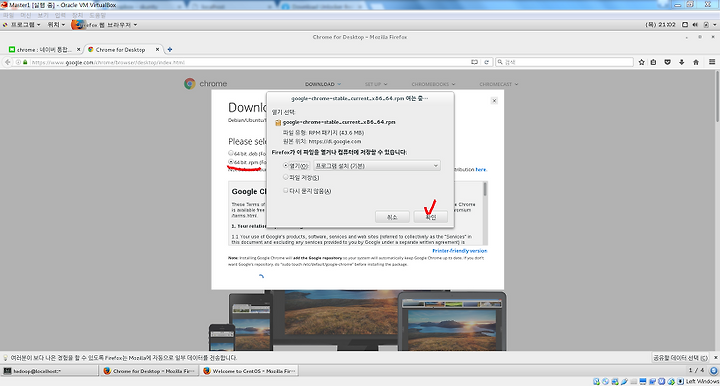Image resolution: width=720 pixels, height=386 pixels.
Task: Click the green padlock site security icon
Action: (x=25, y=62)
